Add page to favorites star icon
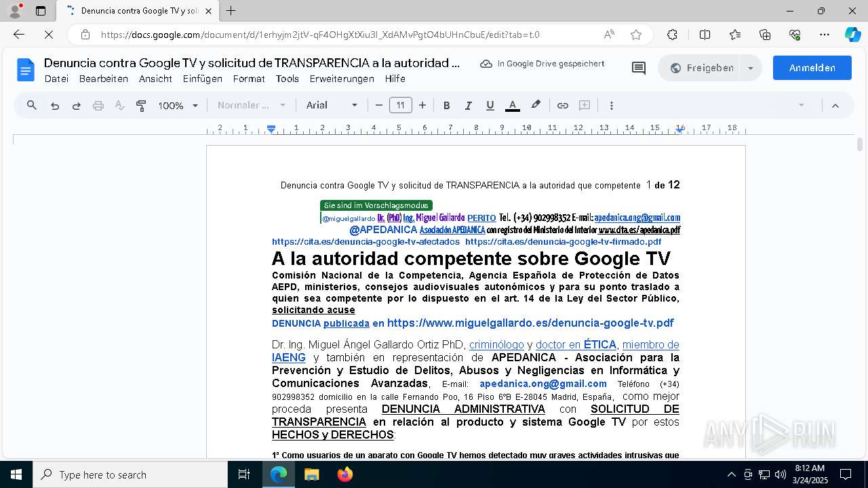Viewport: 868px width, 488px height. (636, 35)
